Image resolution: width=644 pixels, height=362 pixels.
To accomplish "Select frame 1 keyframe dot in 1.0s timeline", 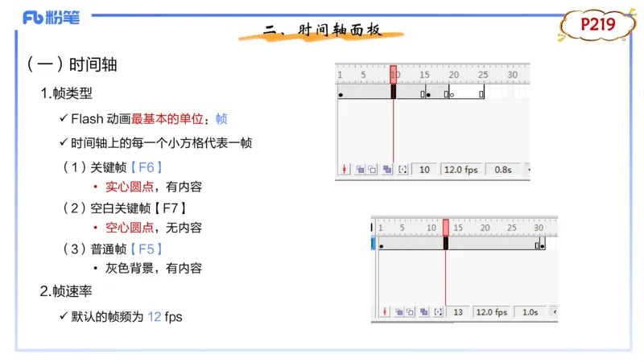I will coord(381,246).
